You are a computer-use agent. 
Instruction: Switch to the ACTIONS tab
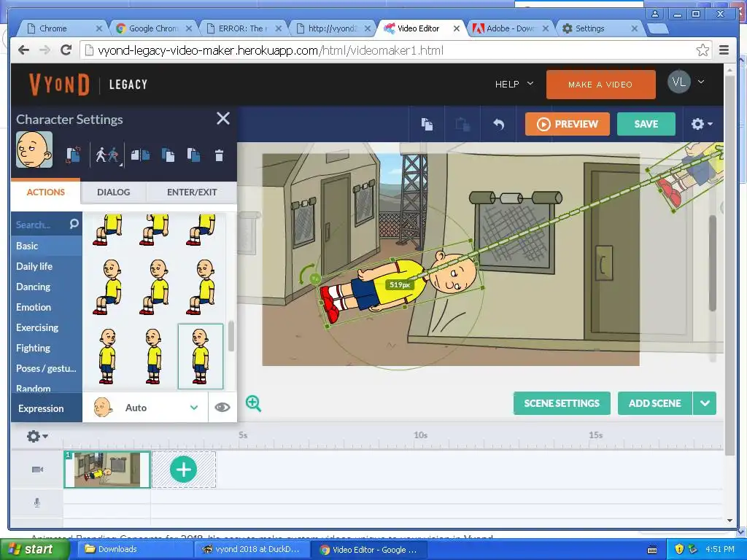46,192
